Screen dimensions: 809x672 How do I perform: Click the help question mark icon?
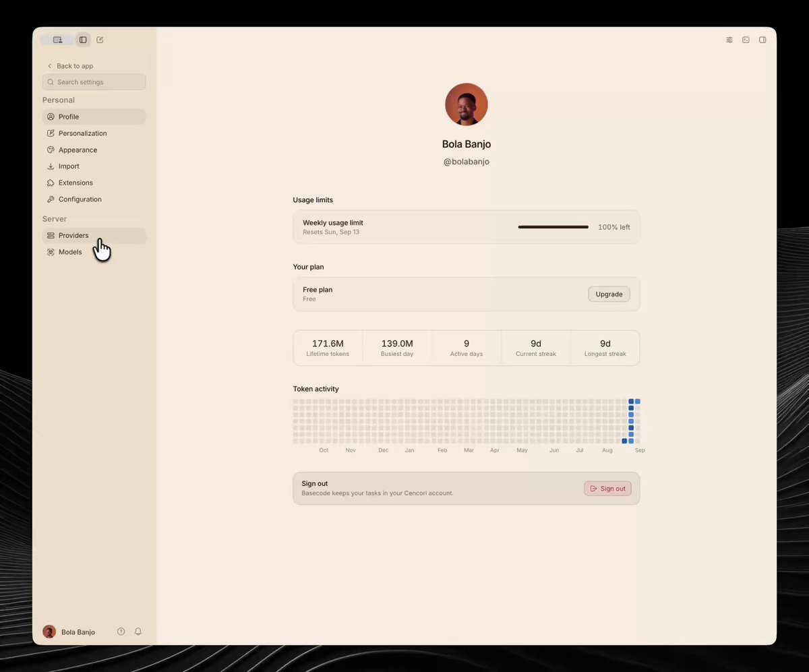click(x=121, y=632)
